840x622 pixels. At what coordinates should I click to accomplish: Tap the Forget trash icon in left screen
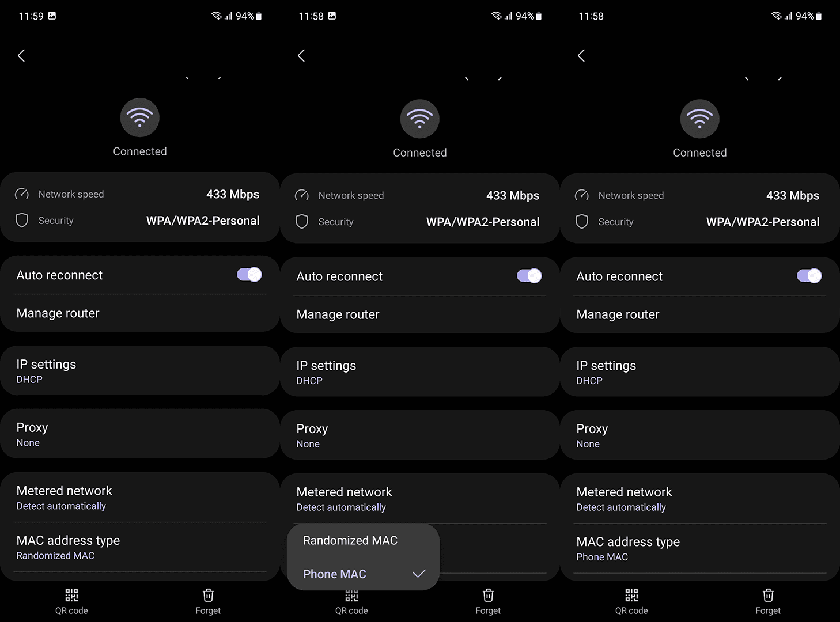(x=208, y=595)
